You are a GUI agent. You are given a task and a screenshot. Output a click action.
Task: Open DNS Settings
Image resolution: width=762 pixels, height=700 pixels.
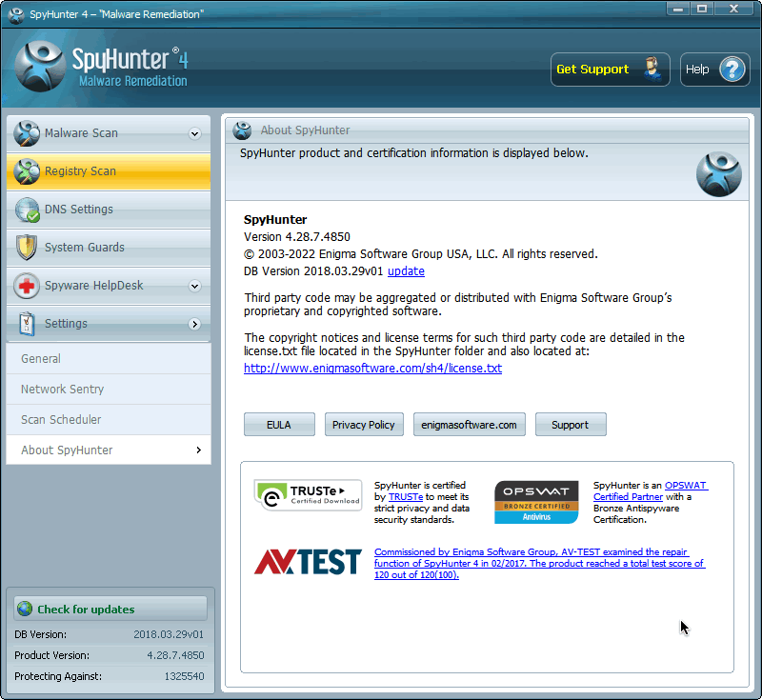[109, 210]
